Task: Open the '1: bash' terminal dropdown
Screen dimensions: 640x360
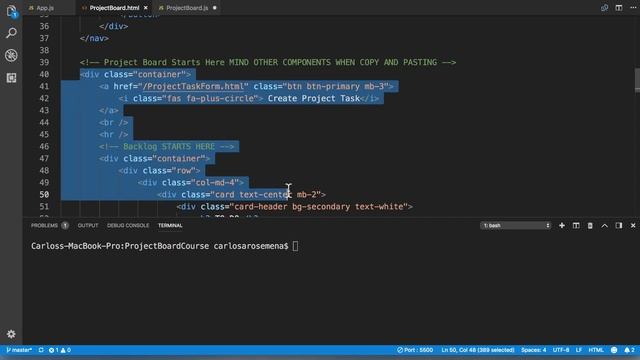Action: (516, 225)
